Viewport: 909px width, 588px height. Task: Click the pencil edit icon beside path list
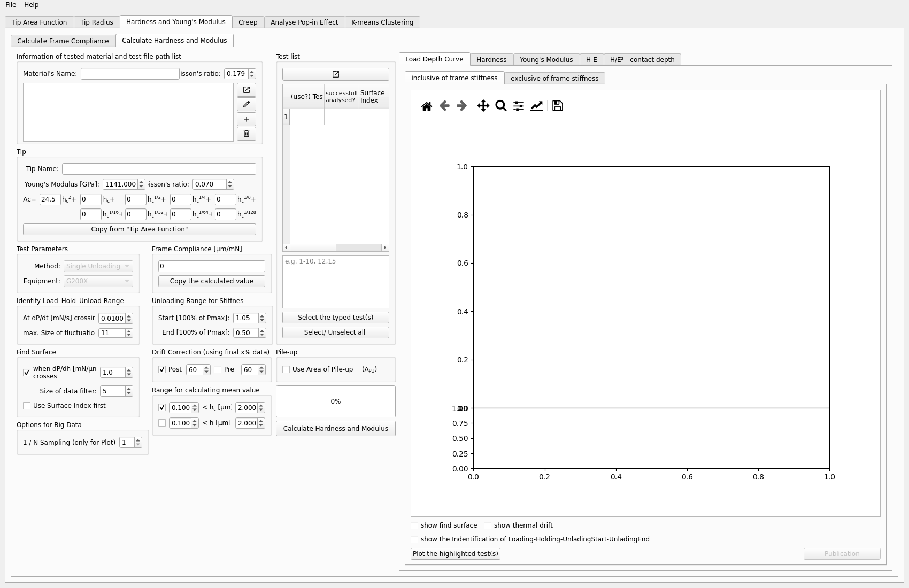pyautogui.click(x=246, y=104)
